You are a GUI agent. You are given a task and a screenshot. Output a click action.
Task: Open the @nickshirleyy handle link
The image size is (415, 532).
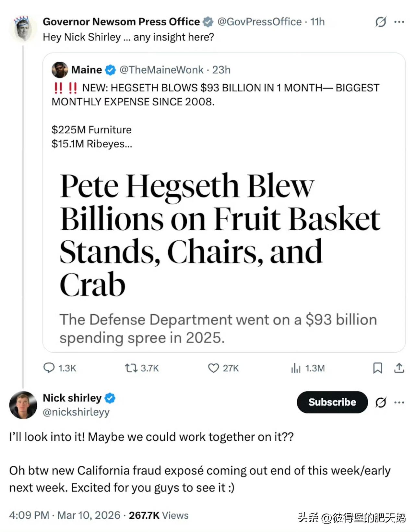point(76,412)
